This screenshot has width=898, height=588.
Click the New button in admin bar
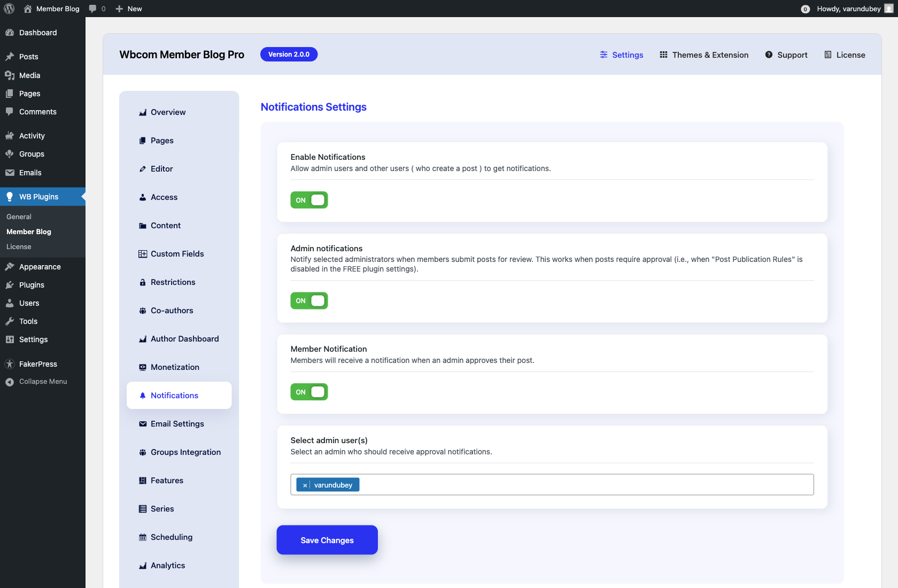[129, 9]
